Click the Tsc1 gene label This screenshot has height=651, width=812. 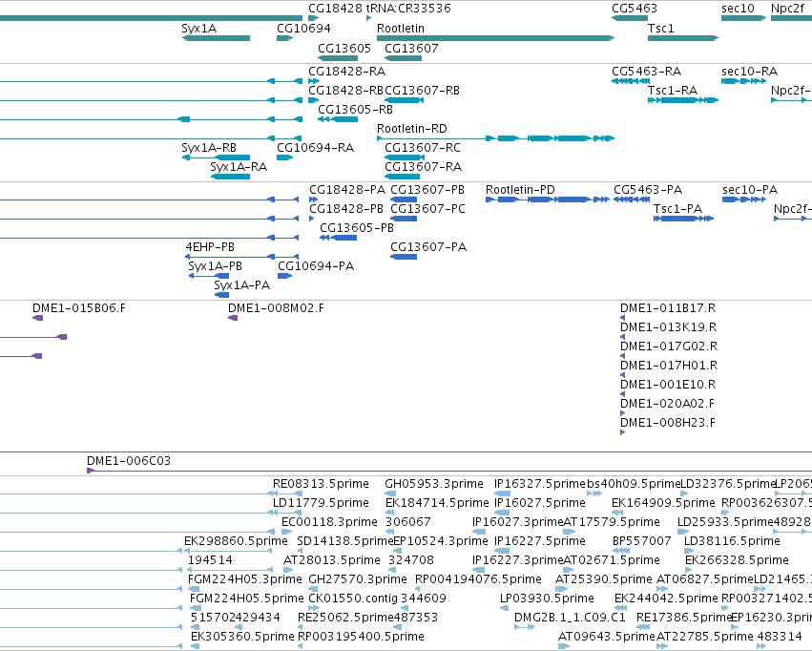point(661,29)
